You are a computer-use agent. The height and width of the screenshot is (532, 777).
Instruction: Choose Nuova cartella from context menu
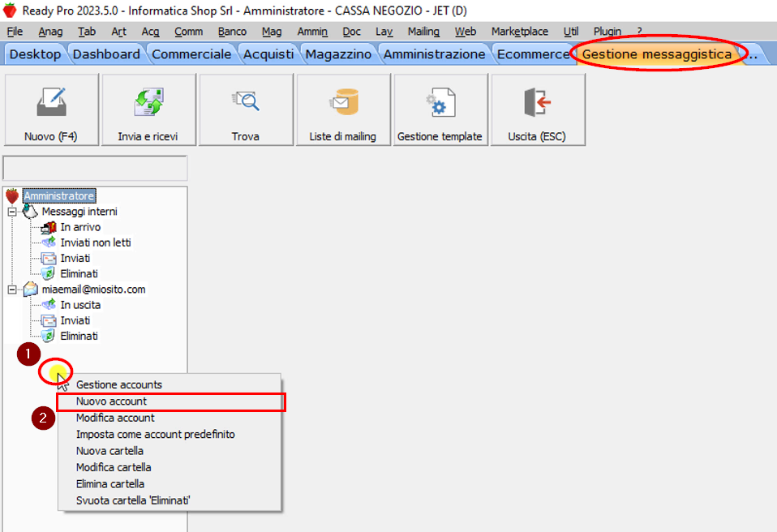pos(170,451)
